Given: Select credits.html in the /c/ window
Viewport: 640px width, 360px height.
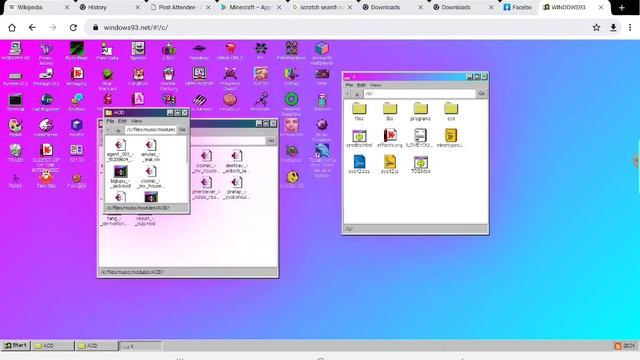Looking at the screenshot, I should 359,138.
